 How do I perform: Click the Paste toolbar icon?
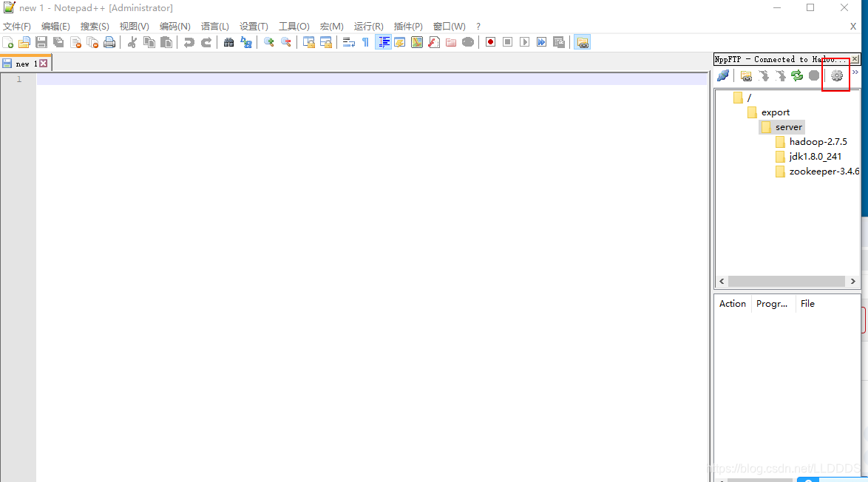(166, 42)
